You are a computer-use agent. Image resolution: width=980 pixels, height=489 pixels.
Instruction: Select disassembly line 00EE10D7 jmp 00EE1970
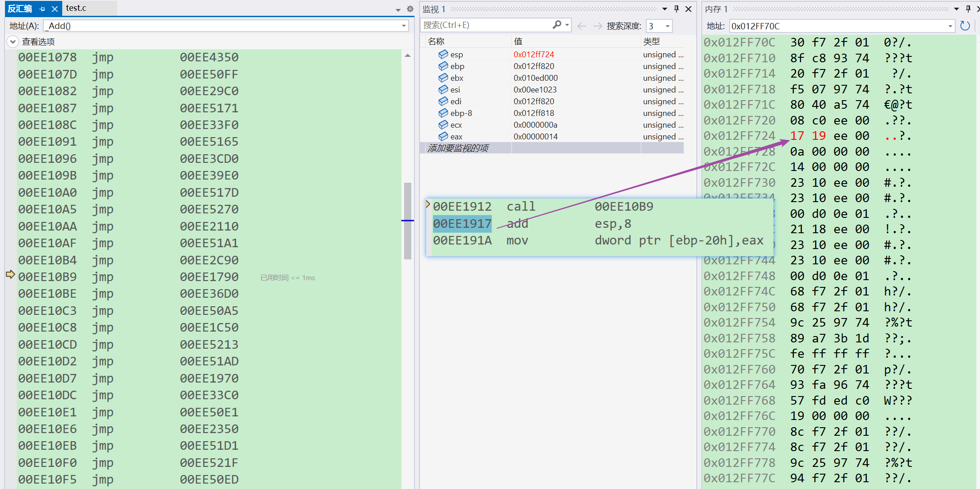129,378
